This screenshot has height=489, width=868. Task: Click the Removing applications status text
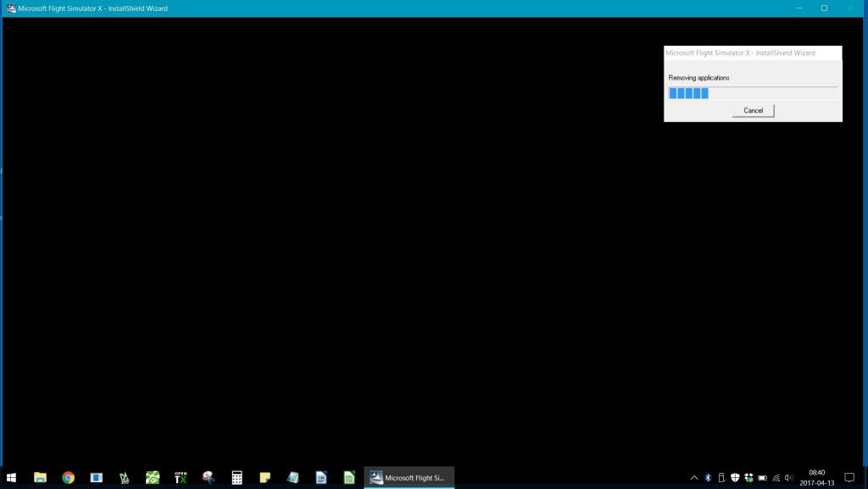pos(698,78)
